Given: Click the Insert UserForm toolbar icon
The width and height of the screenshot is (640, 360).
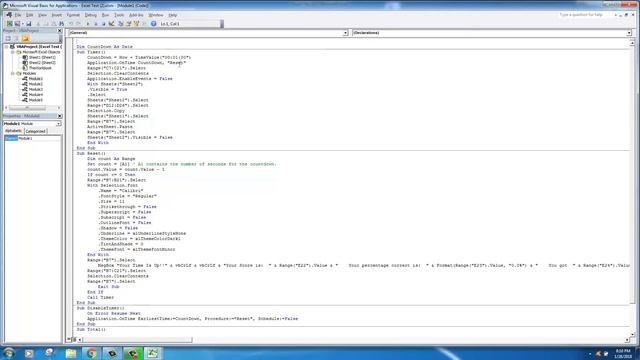Looking at the screenshot, I should pyautogui.click(x=17, y=24).
